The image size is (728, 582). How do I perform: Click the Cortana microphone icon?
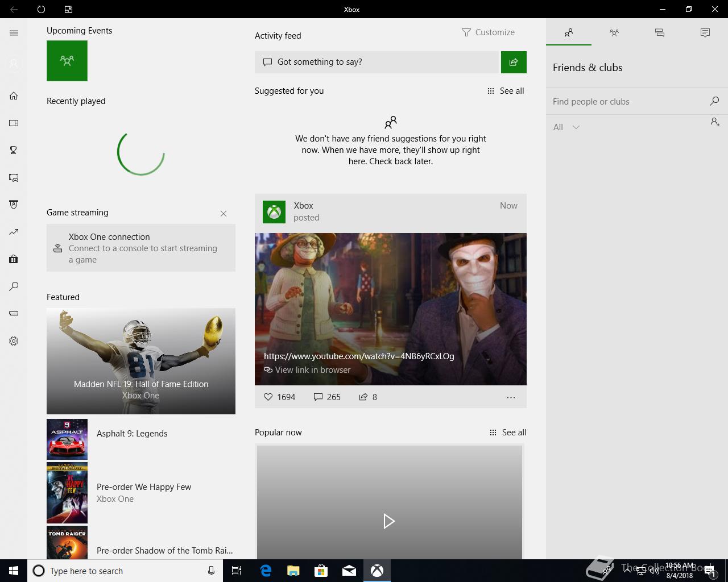click(211, 571)
